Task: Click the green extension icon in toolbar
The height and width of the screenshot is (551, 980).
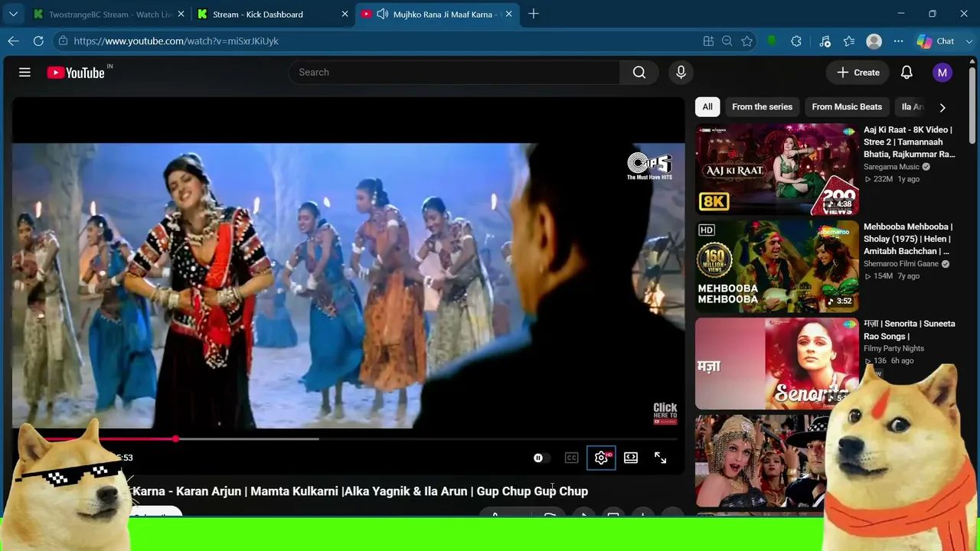Action: pos(772,41)
